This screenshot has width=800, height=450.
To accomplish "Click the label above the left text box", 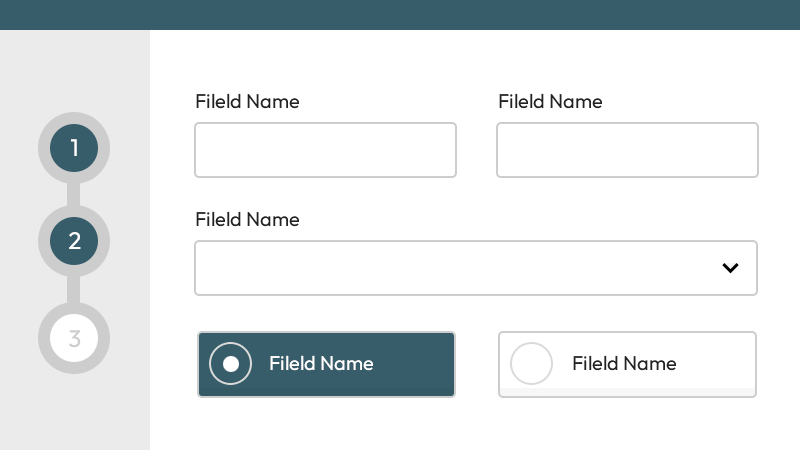I will coord(247,102).
